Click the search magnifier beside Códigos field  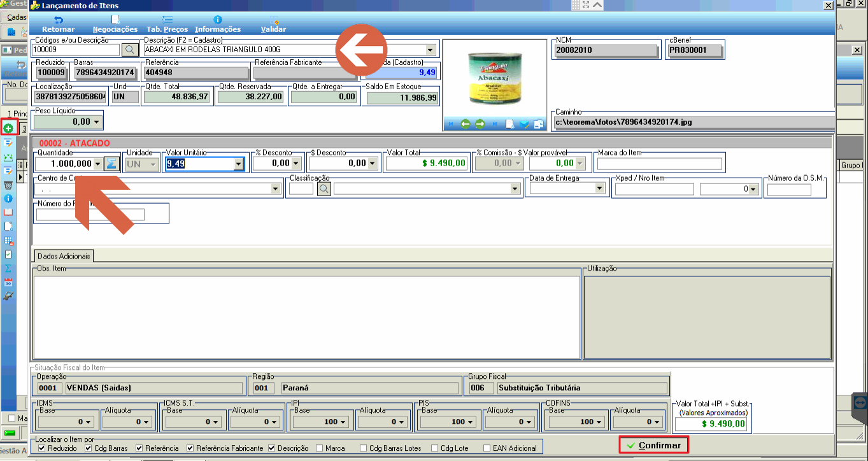[x=129, y=49]
